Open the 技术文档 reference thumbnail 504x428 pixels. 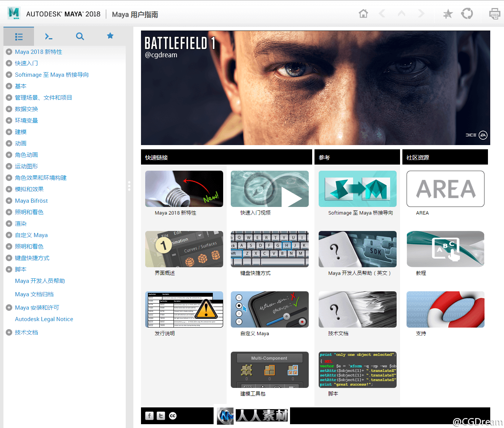pos(358,309)
